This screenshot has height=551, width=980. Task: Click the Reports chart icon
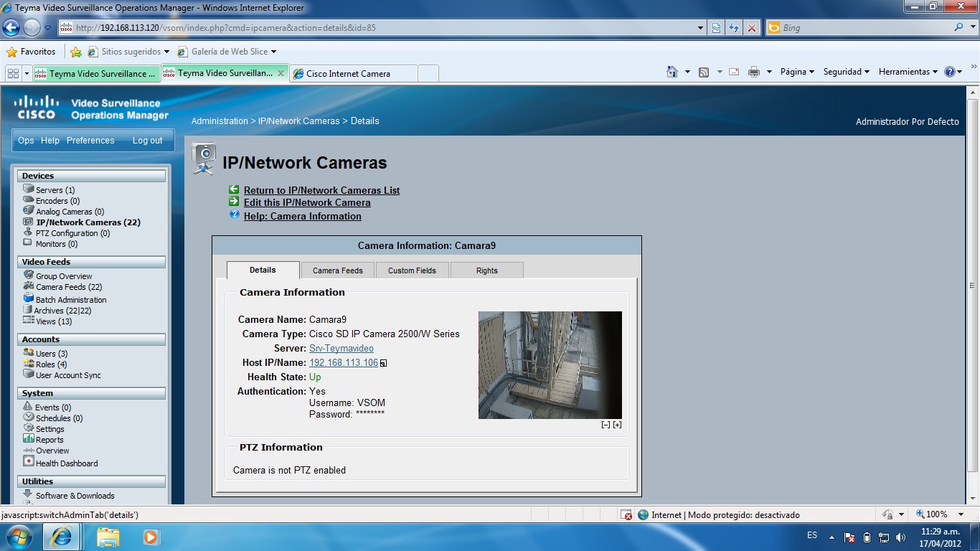[x=29, y=438]
